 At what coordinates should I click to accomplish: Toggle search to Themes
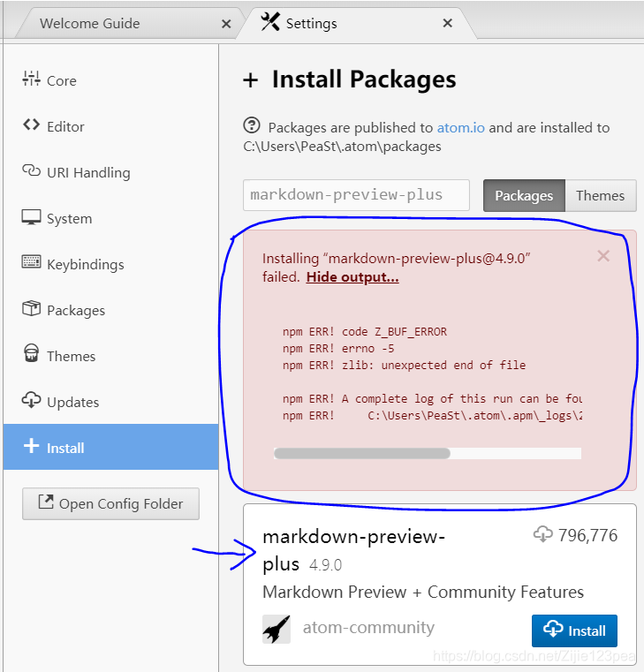coord(600,195)
